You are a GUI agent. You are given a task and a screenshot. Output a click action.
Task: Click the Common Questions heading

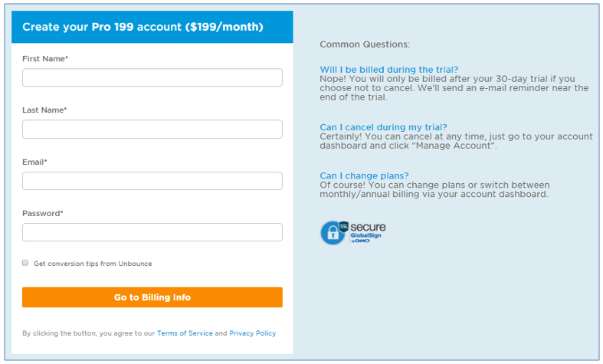coord(364,44)
